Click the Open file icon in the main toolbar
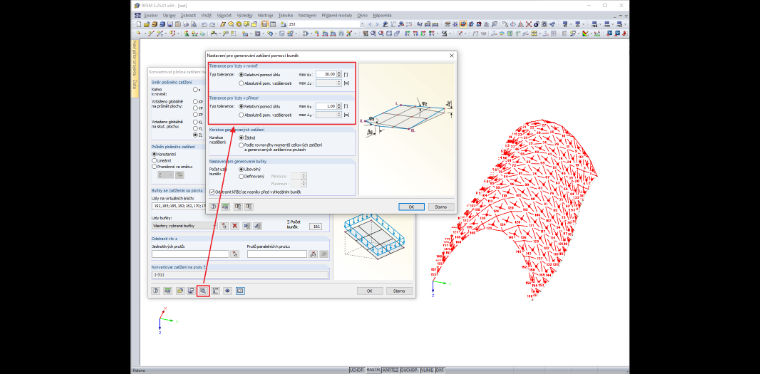The image size is (760, 374). pyautogui.click(x=147, y=24)
